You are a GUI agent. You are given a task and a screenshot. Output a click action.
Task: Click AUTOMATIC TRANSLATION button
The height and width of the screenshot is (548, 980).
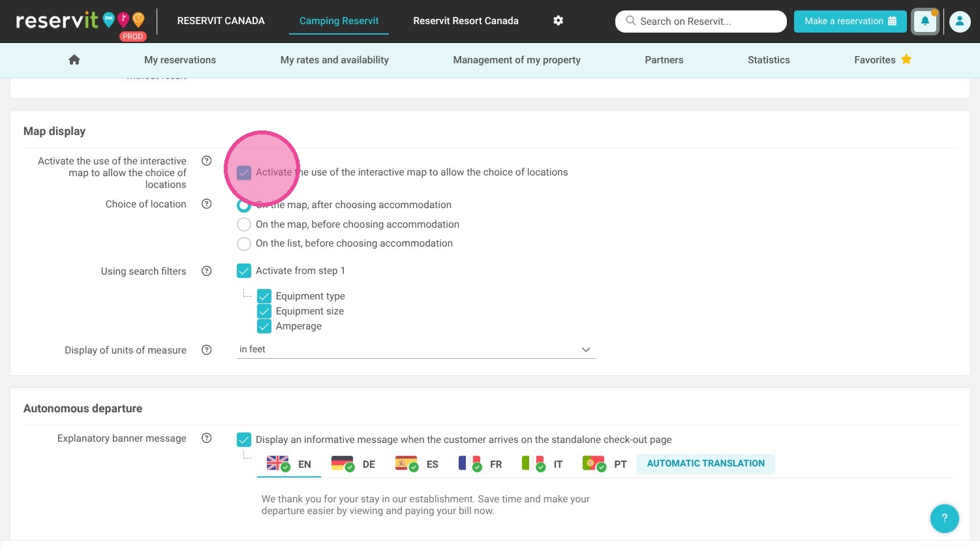pyautogui.click(x=706, y=463)
